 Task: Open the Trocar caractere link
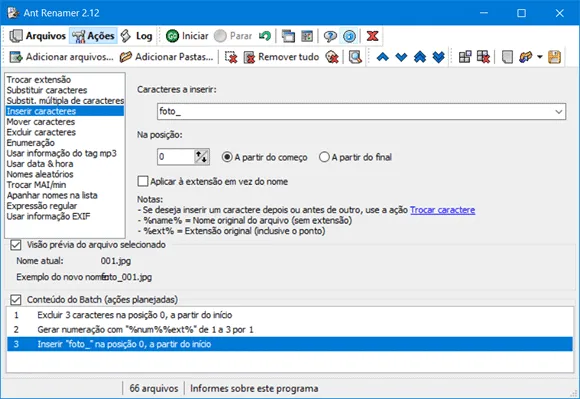tap(442, 210)
